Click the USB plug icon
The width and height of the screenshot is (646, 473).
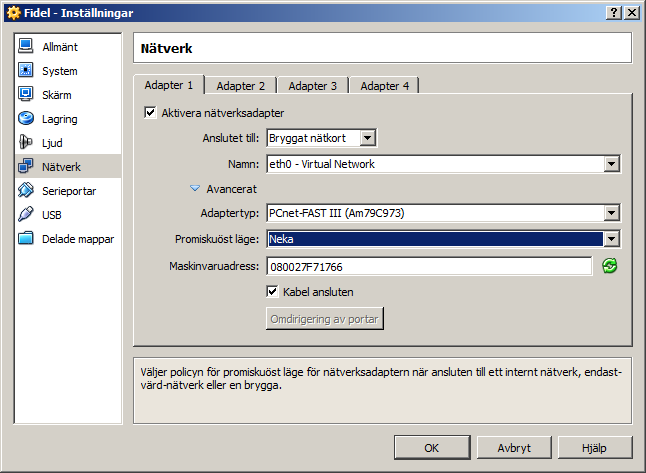click(26, 215)
